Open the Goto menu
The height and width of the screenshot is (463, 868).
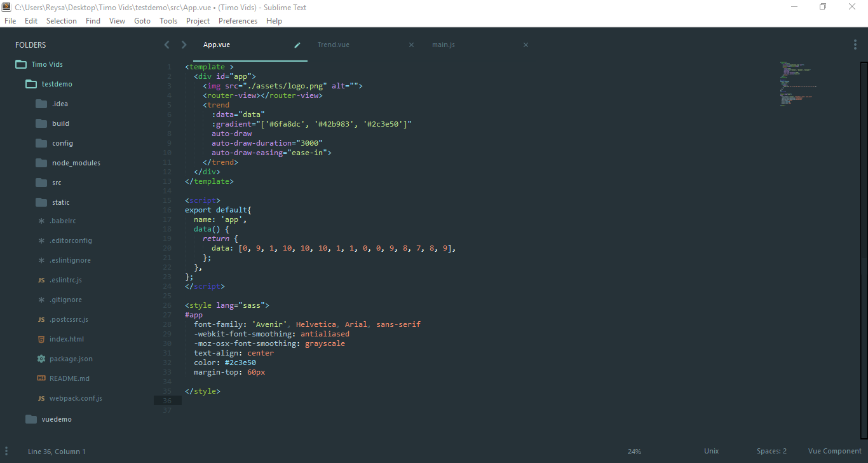142,20
